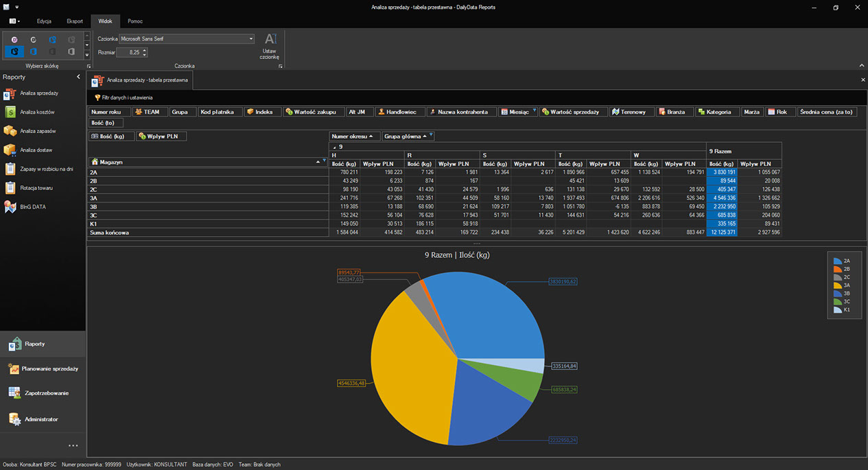The width and height of the screenshot is (868, 470).
Task: Collapse period 9 column group
Action: [x=334, y=147]
